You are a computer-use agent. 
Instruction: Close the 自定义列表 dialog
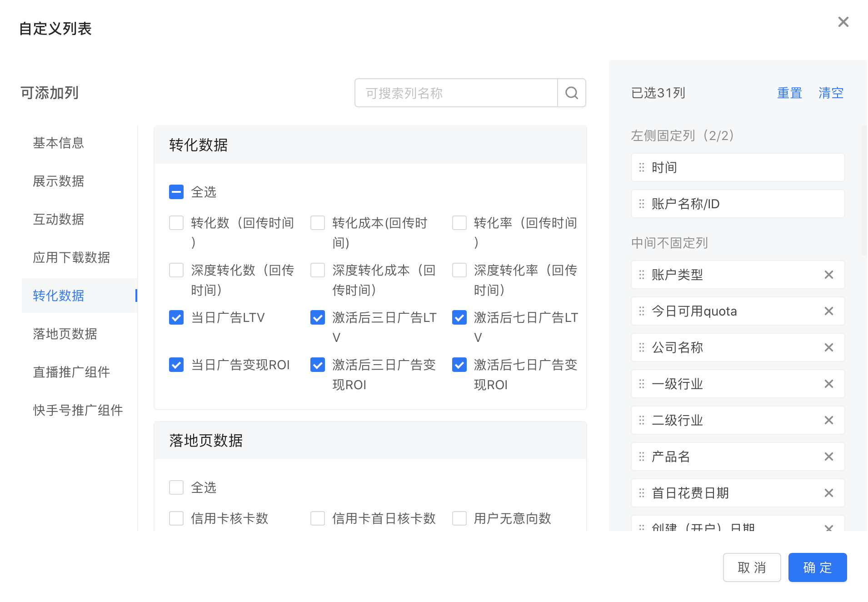[x=843, y=22]
